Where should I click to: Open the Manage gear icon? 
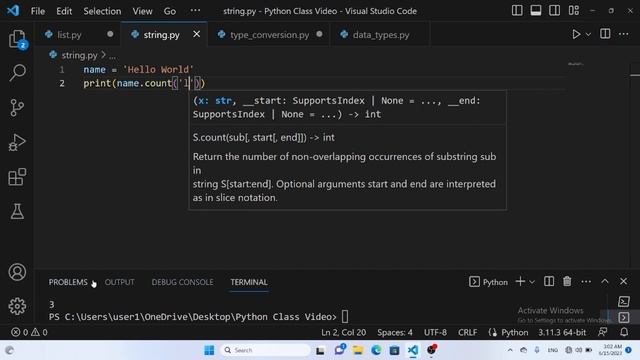click(17, 306)
